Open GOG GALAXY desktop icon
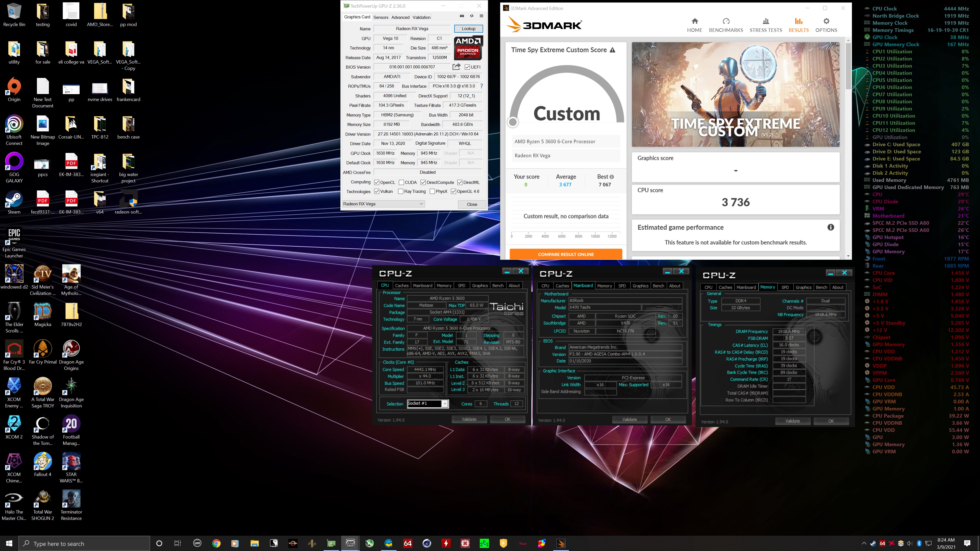 click(x=14, y=168)
